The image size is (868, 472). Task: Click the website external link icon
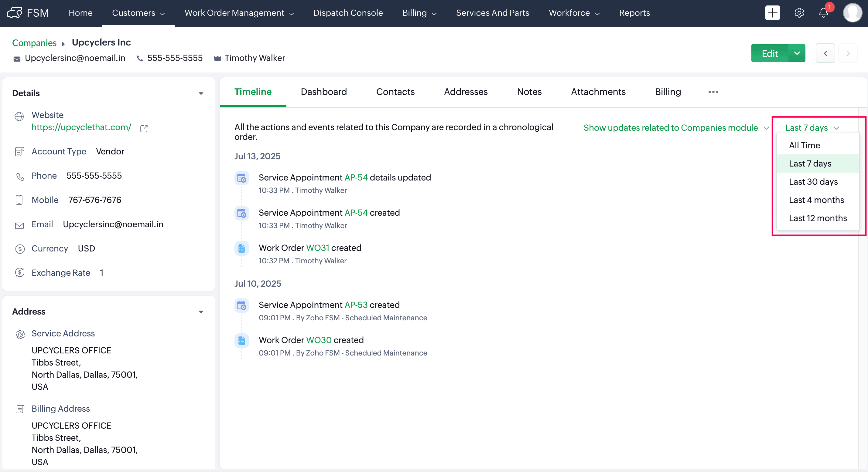[x=144, y=128]
